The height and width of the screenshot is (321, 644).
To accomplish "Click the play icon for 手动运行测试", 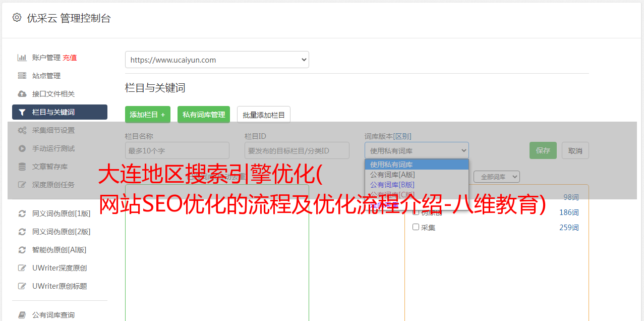I will coord(22,148).
